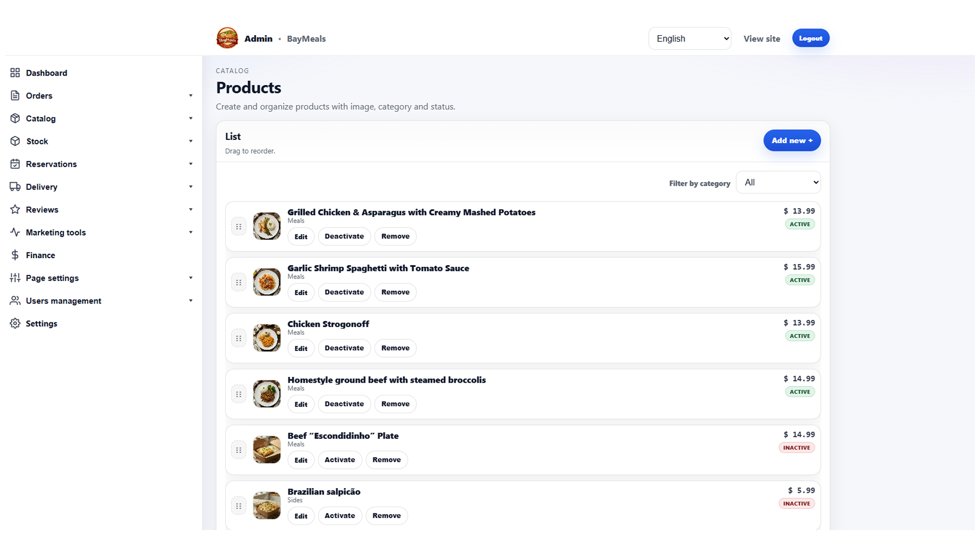Open the Catalog sidebar menu
The height and width of the screenshot is (551, 980).
pos(101,118)
